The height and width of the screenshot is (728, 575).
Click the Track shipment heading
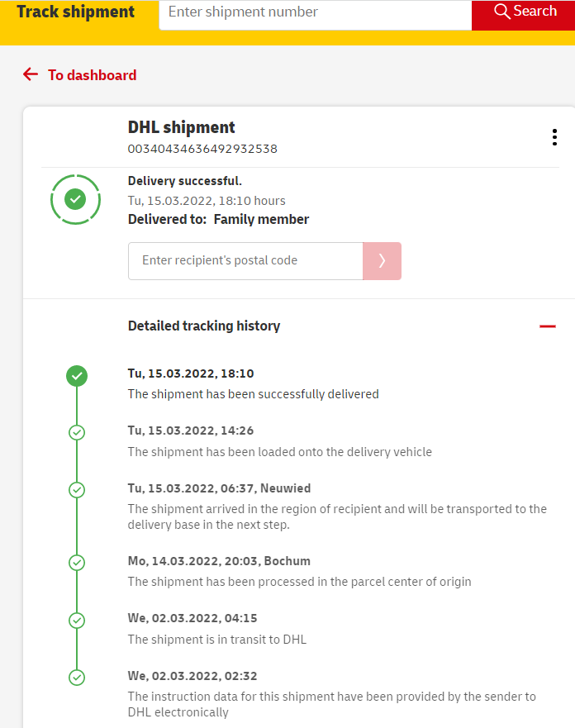(75, 12)
